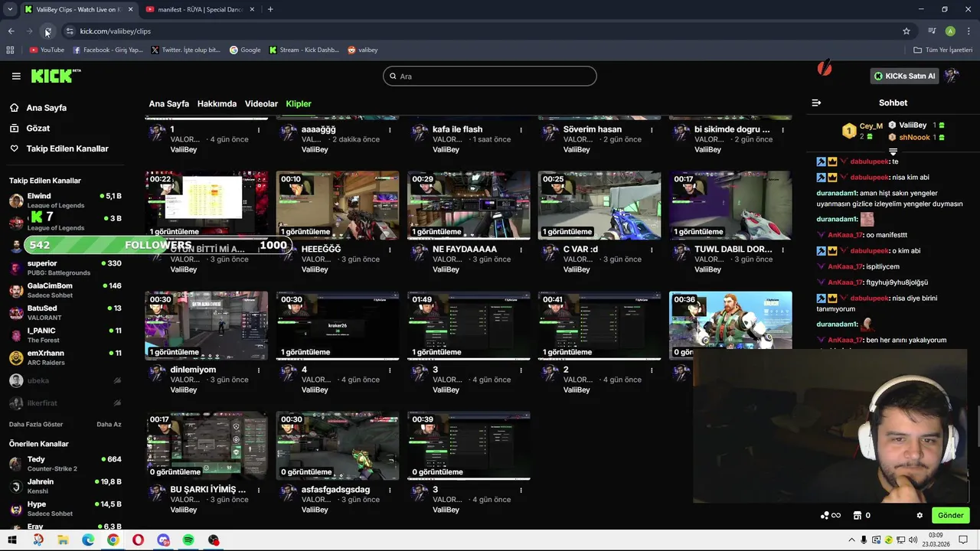
Task: Go back using the browser back arrow
Action: point(11,31)
